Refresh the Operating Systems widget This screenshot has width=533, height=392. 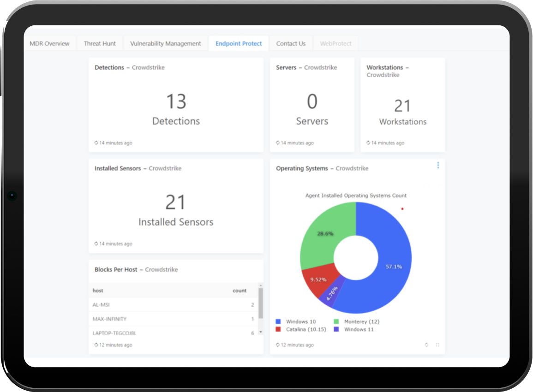(x=426, y=345)
